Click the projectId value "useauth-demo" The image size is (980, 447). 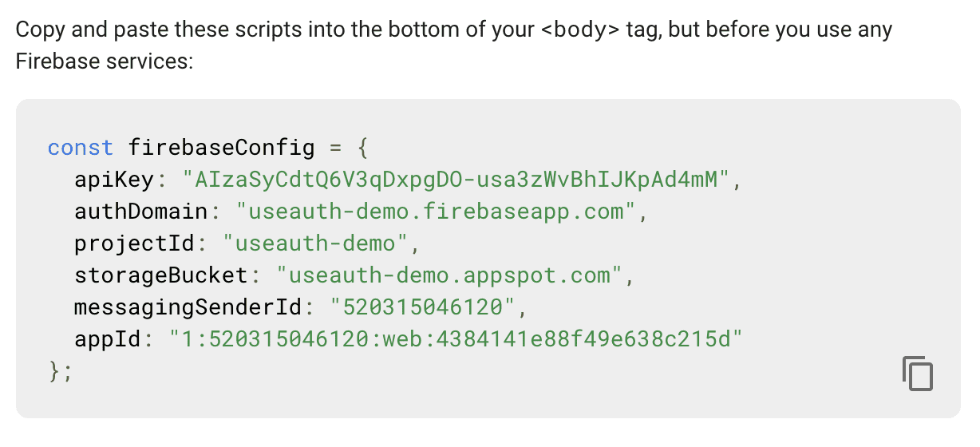point(315,243)
